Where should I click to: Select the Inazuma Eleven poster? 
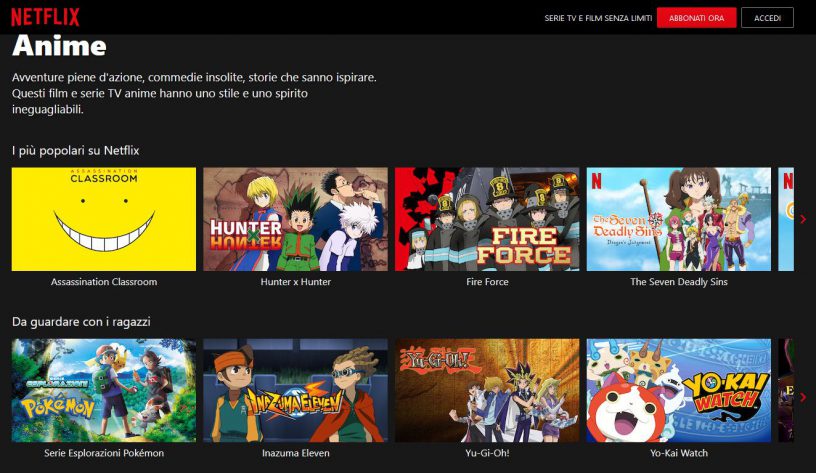click(295, 390)
